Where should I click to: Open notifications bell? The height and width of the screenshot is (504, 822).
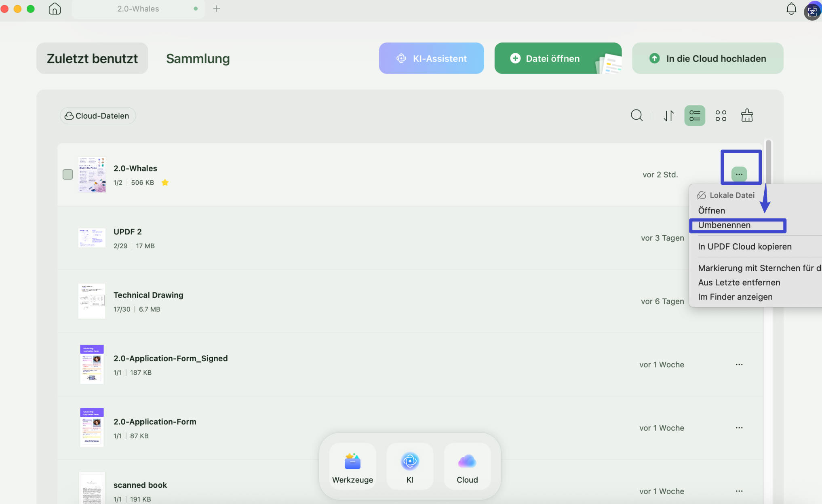[x=791, y=9]
